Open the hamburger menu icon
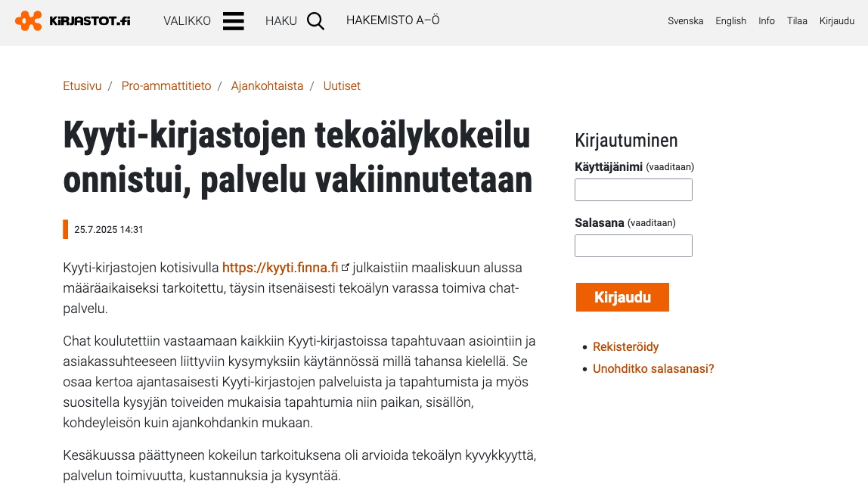The height and width of the screenshot is (484, 868). [x=234, y=21]
